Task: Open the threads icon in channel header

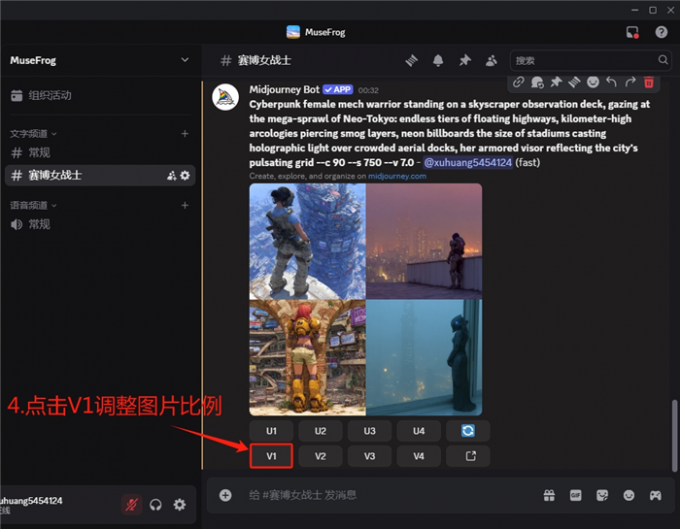Action: [x=412, y=60]
